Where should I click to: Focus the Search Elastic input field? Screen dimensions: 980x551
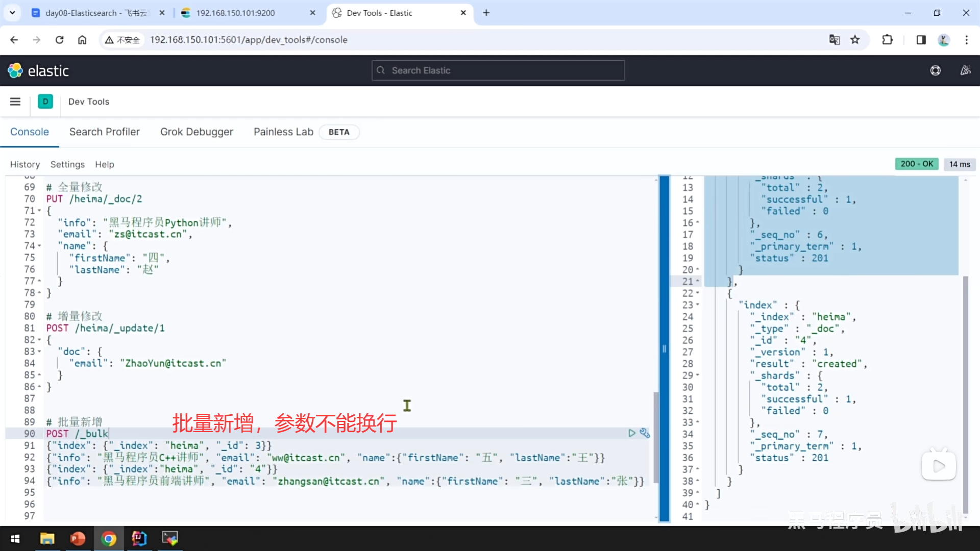pyautogui.click(x=498, y=70)
